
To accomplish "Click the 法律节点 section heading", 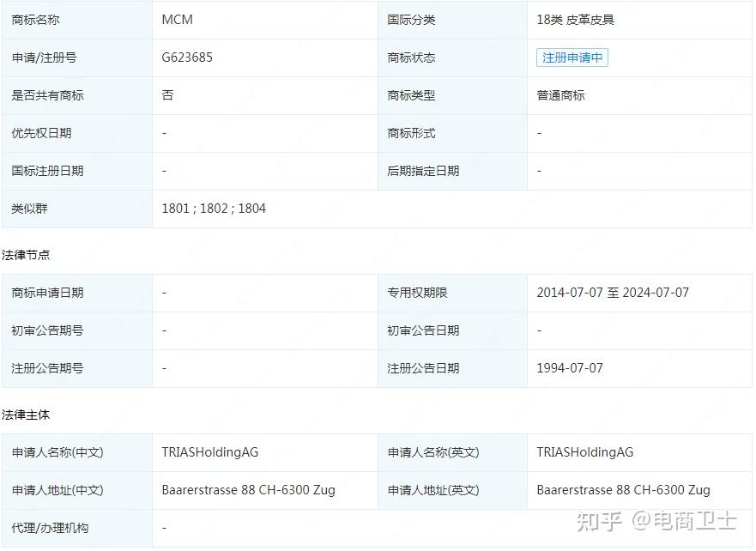I will coord(26,255).
